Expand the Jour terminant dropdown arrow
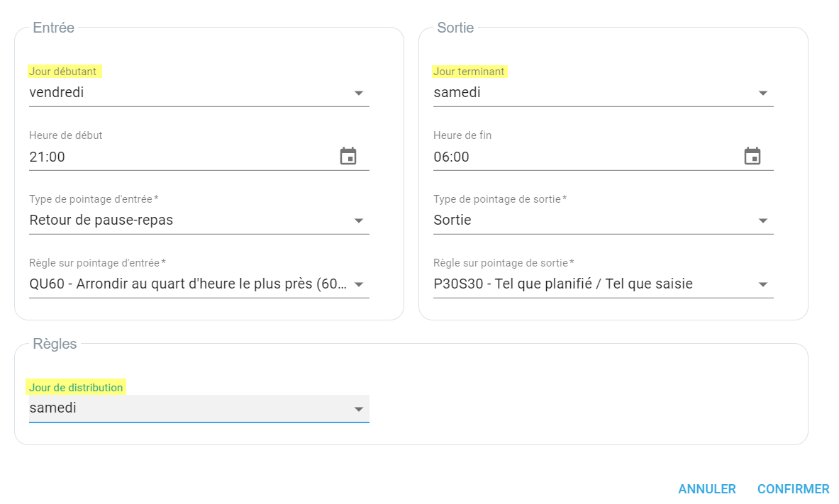The image size is (839, 504). 763,93
